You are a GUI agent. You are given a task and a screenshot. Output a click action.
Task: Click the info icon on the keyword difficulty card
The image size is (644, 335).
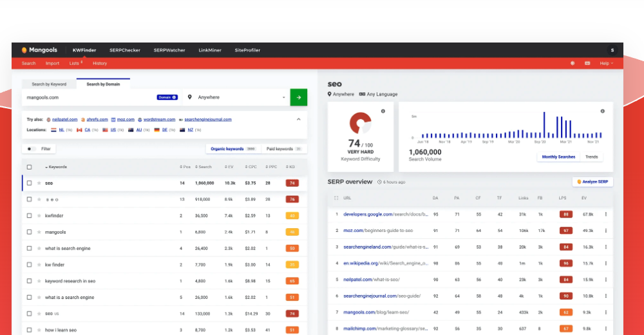click(x=383, y=111)
